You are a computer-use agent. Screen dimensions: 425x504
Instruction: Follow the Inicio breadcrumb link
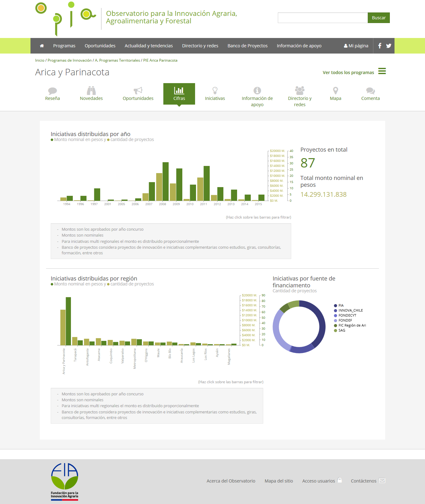click(x=40, y=60)
